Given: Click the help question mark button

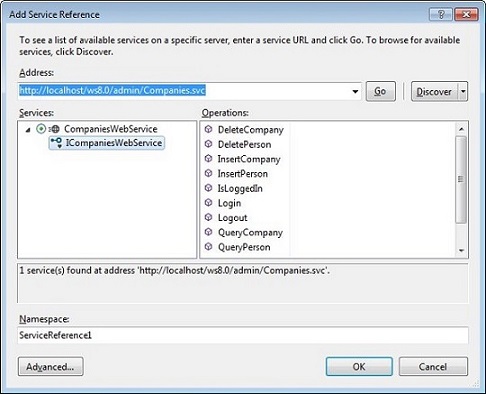Looking at the screenshot, I should pyautogui.click(x=441, y=14).
